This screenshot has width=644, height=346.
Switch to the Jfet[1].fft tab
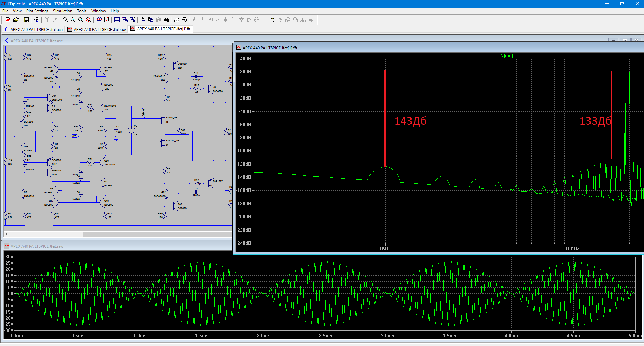coord(160,29)
